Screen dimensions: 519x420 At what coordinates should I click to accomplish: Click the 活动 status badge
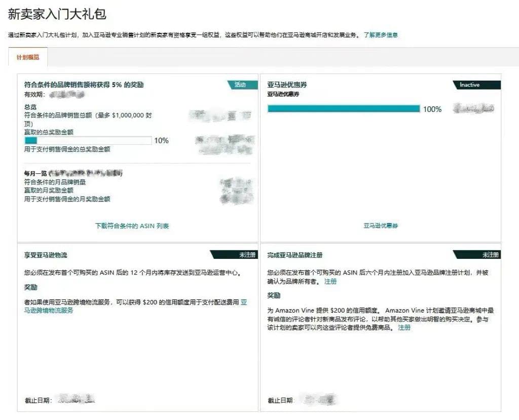240,85
